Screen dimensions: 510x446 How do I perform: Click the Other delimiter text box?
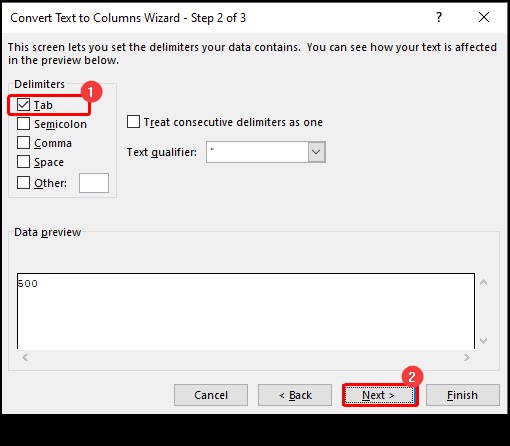[94, 183]
